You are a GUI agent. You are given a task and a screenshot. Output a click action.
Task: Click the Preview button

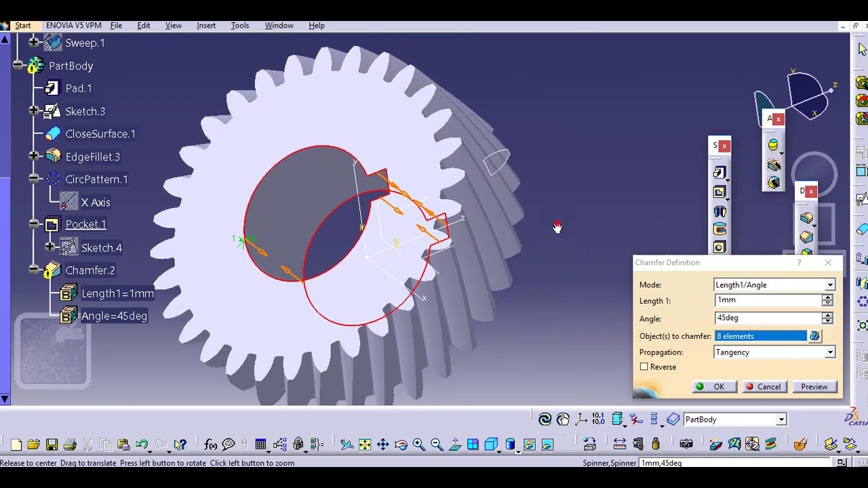point(814,387)
